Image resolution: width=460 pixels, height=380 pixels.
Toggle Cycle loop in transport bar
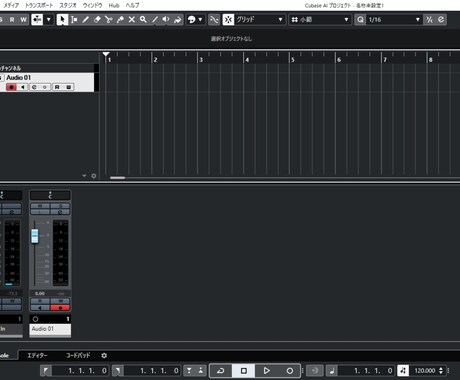221,370
